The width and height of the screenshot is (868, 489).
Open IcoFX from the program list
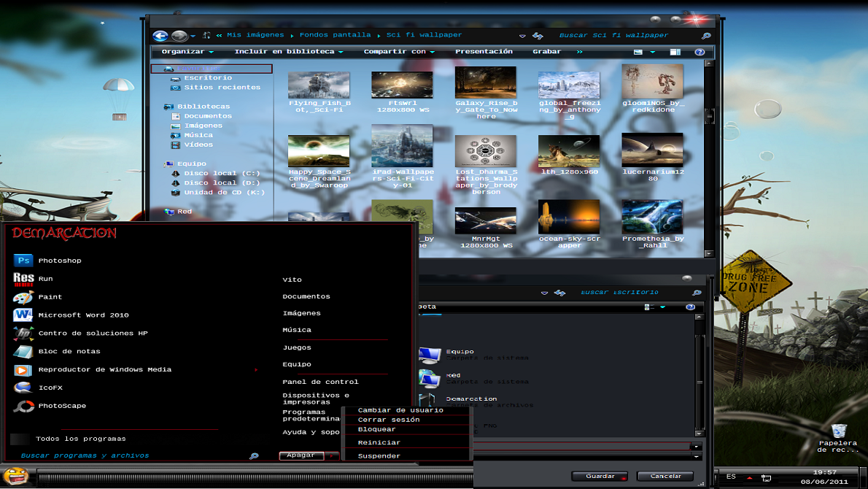pos(50,388)
